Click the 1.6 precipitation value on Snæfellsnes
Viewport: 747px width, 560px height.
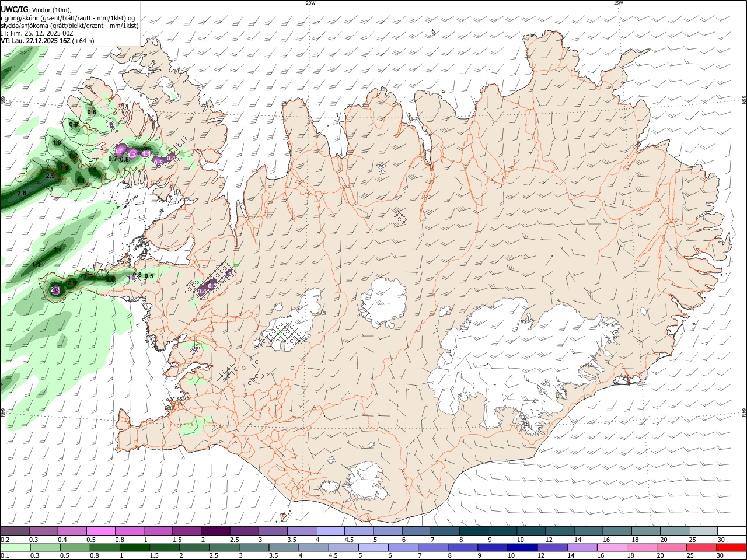111,279
